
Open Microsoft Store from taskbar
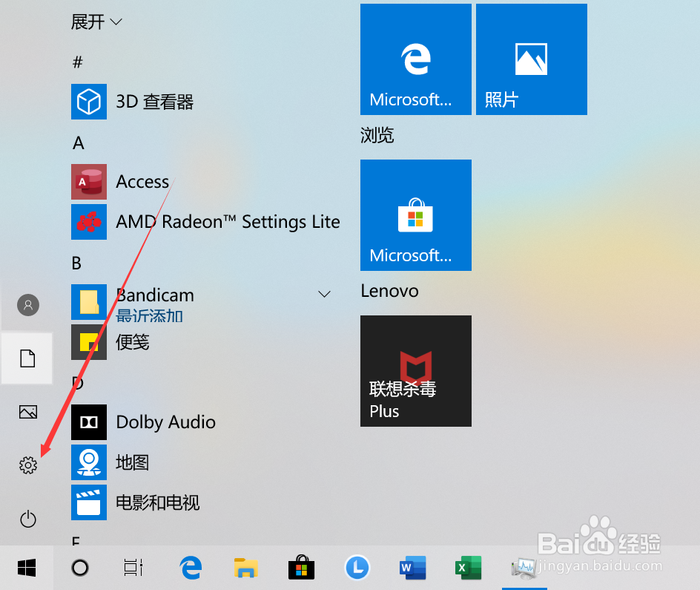pos(301,567)
